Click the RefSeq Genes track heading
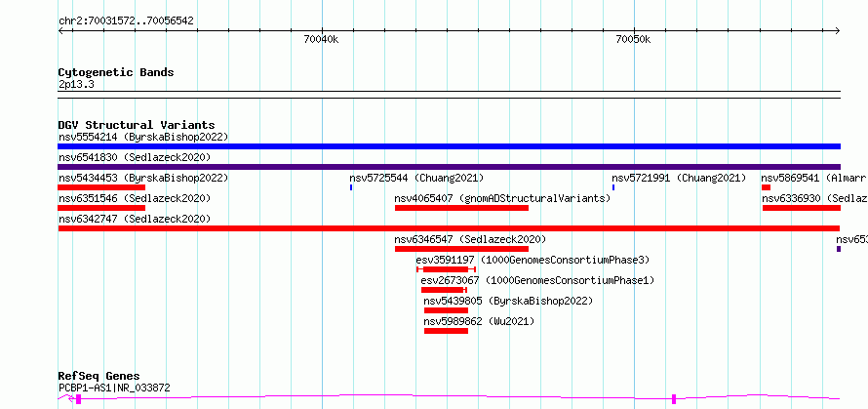The height and width of the screenshot is (409, 868). pyautogui.click(x=99, y=377)
